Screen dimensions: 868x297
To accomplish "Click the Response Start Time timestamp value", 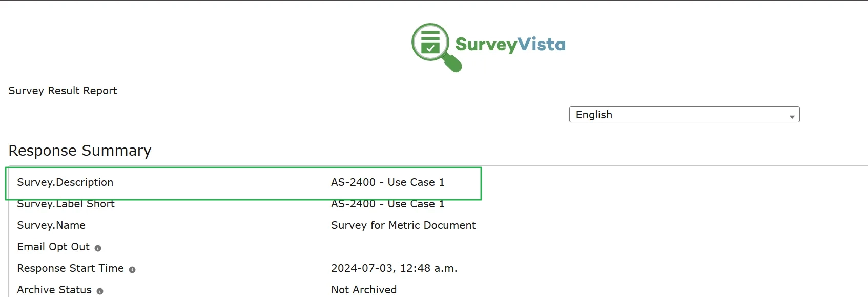I will click(394, 268).
